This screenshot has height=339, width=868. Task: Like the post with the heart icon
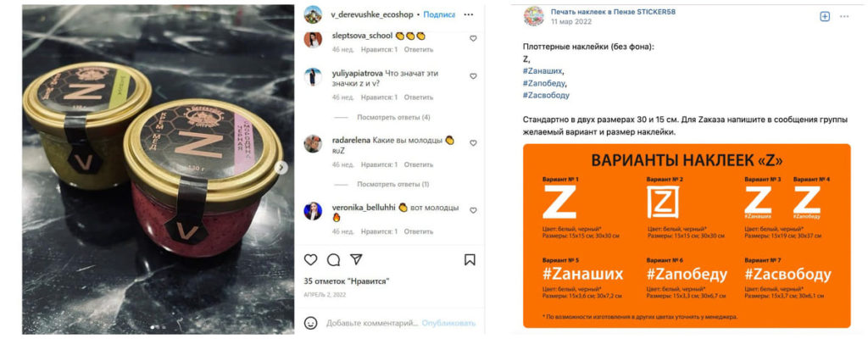click(311, 259)
